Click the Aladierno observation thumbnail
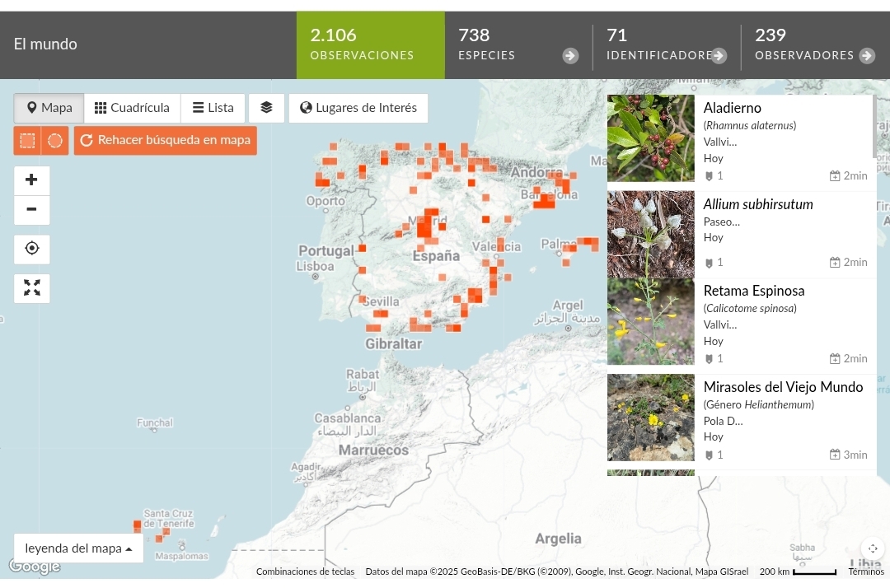Viewport: 890px width, 588px height. (x=650, y=138)
